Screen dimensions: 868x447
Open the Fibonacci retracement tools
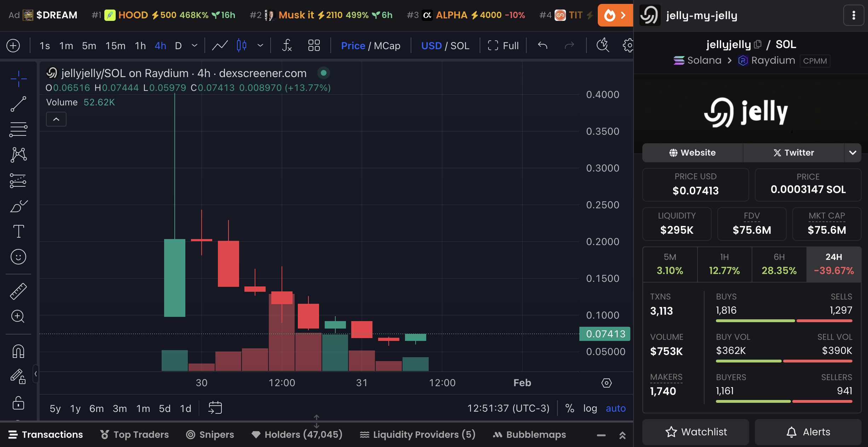18,129
